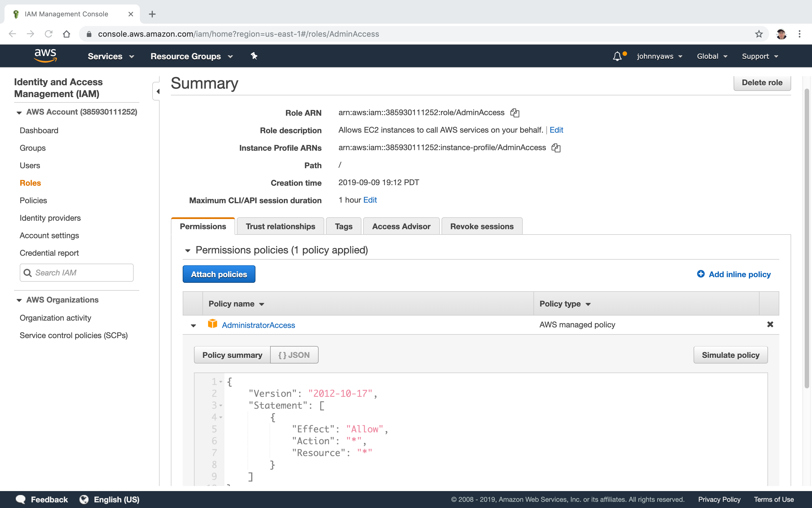Open the johnnyaws account menu
The image size is (812, 508).
660,56
